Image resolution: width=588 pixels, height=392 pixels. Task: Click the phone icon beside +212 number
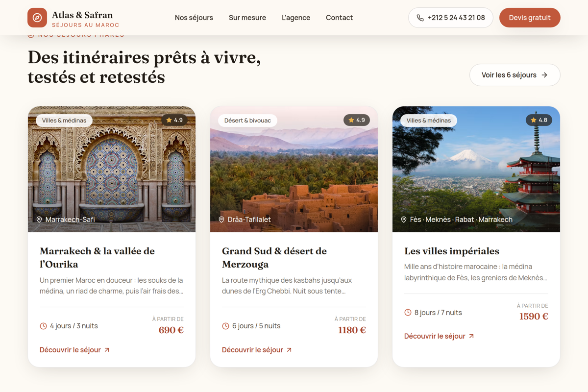tap(420, 18)
